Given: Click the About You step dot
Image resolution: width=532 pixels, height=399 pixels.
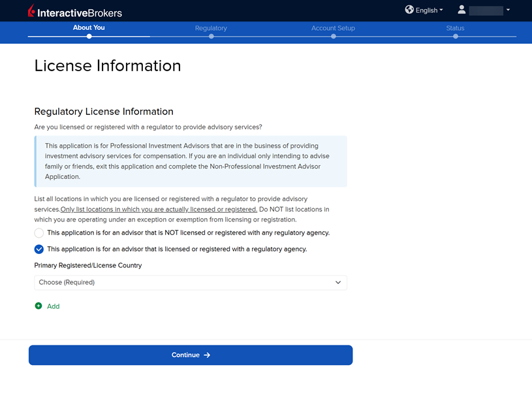Looking at the screenshot, I should point(89,37).
